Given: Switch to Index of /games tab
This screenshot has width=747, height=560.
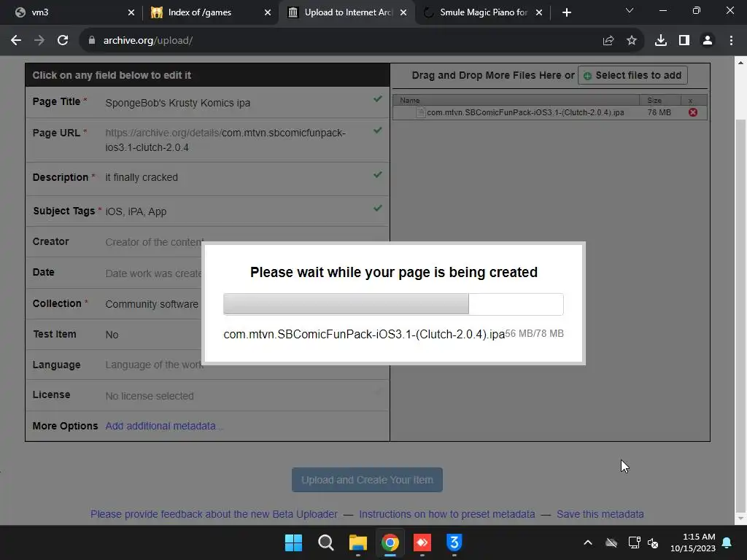Looking at the screenshot, I should [211, 12].
